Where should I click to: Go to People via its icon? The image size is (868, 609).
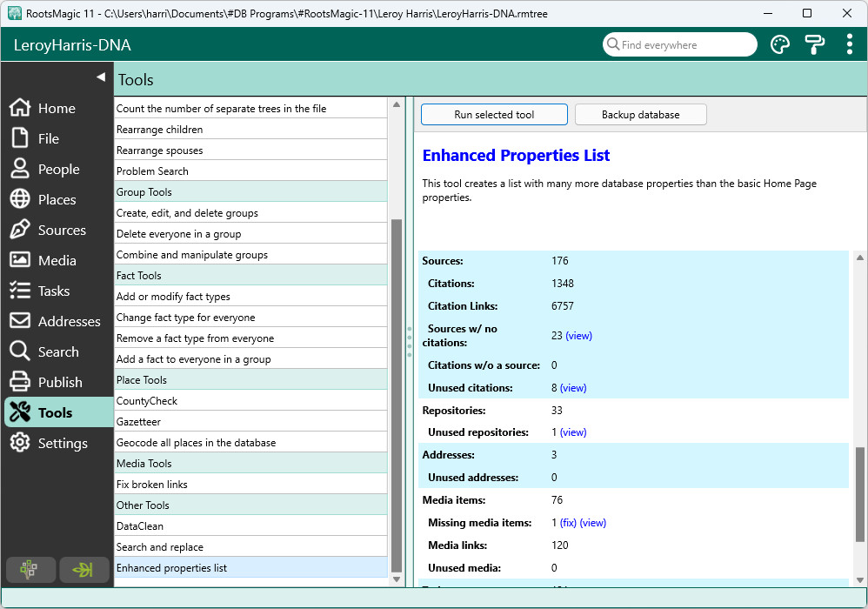tap(20, 168)
